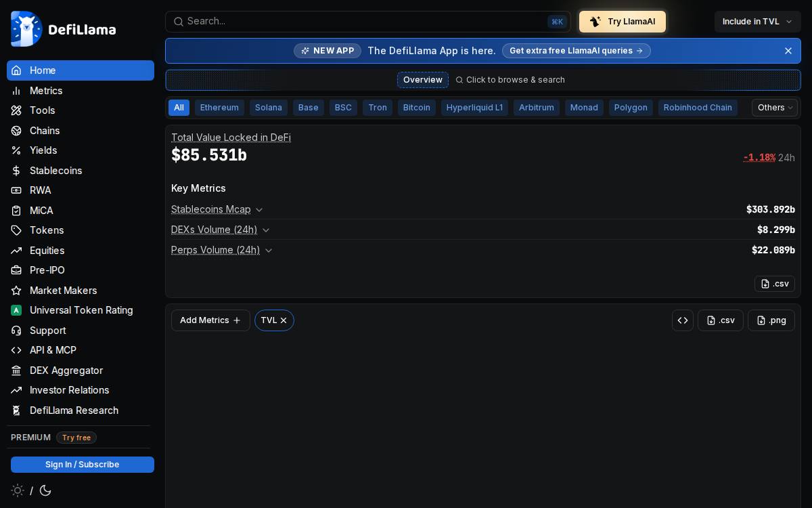Click the $303.892b stablecoins value
This screenshot has height=508, width=812.
click(x=771, y=209)
